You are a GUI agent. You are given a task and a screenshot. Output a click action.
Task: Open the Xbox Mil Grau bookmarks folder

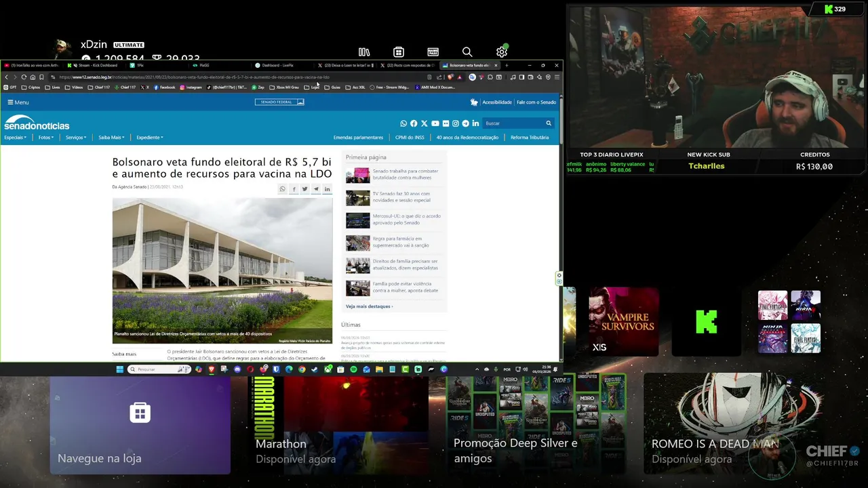(x=283, y=87)
